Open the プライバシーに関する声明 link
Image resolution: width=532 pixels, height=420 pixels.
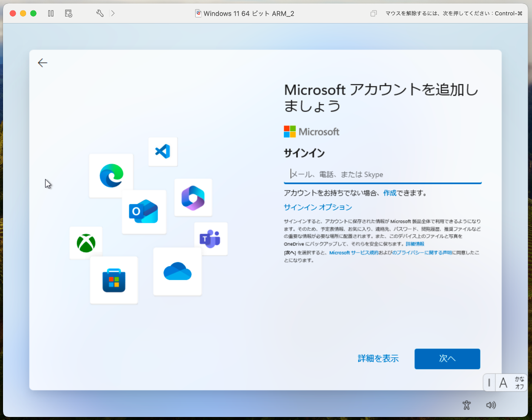pyautogui.click(x=422, y=253)
